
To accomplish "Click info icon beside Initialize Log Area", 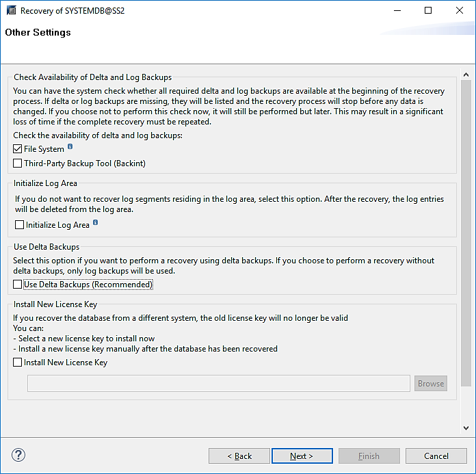I will click(96, 223).
